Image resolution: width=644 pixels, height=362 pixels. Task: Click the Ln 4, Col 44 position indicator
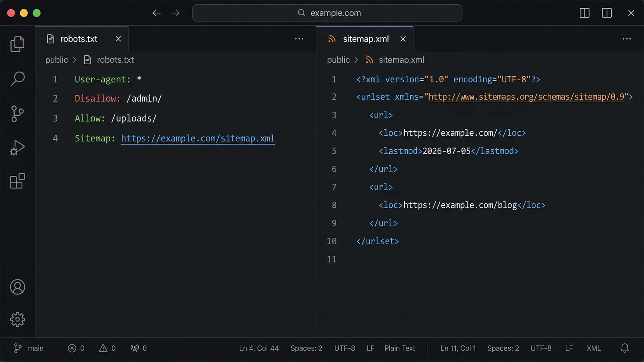click(259, 348)
